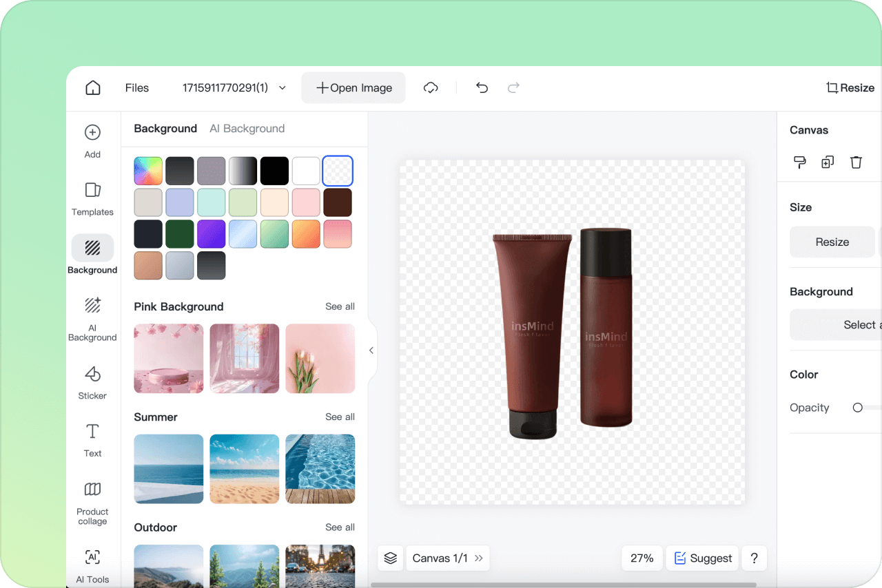Expand the Canvas 1/1 pages list
This screenshot has width=882, height=588.
click(x=448, y=558)
